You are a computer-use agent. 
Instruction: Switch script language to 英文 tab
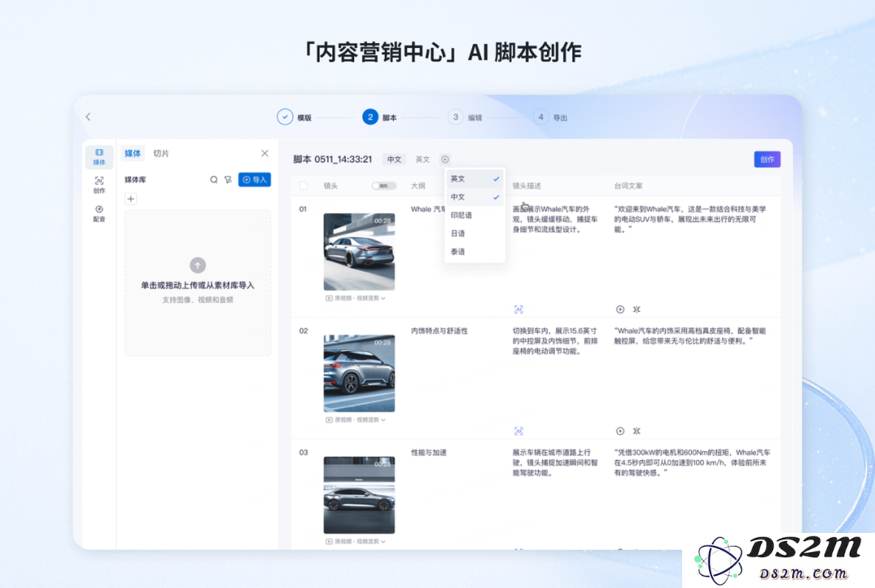(x=422, y=160)
